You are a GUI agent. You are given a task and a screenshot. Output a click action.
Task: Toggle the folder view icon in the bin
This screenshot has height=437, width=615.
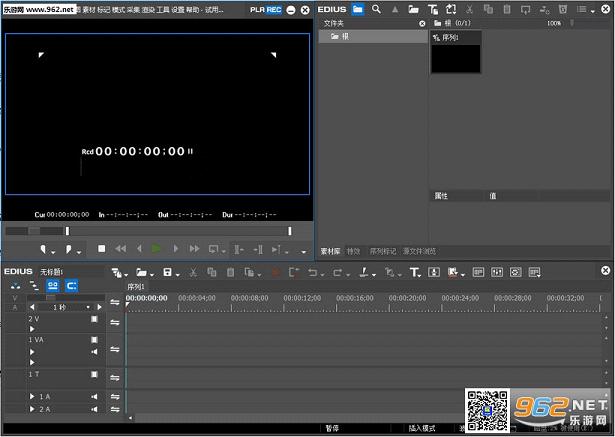coord(357,9)
